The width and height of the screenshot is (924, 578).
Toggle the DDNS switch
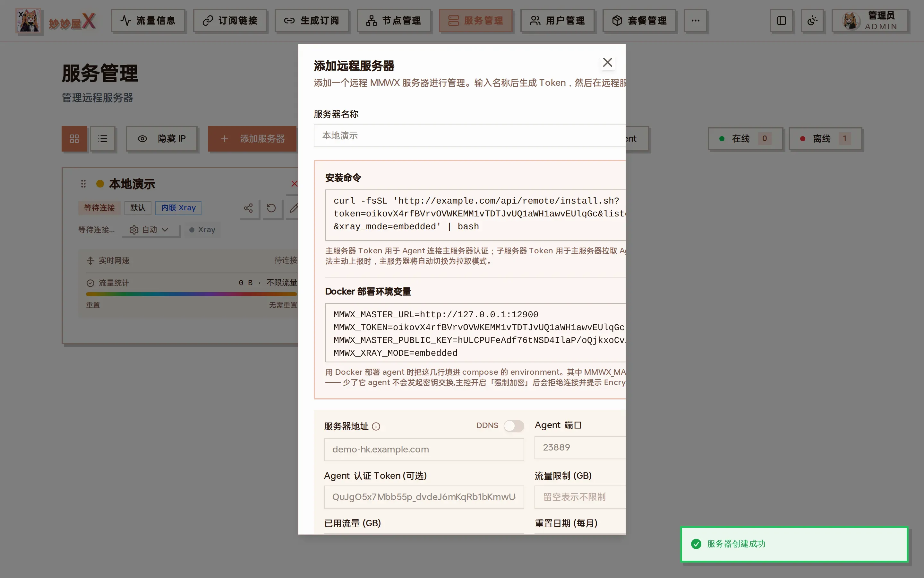point(514,426)
